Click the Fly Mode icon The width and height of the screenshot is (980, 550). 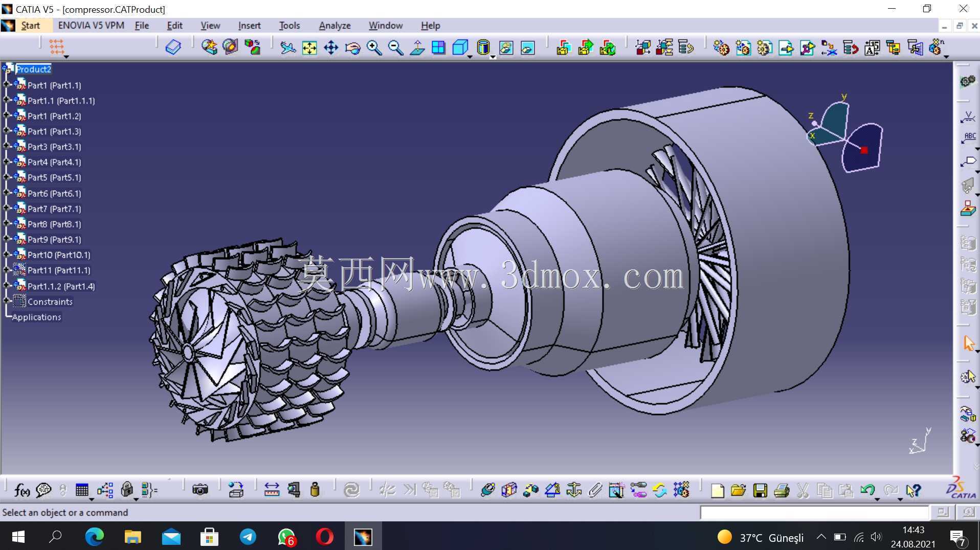coord(288,48)
